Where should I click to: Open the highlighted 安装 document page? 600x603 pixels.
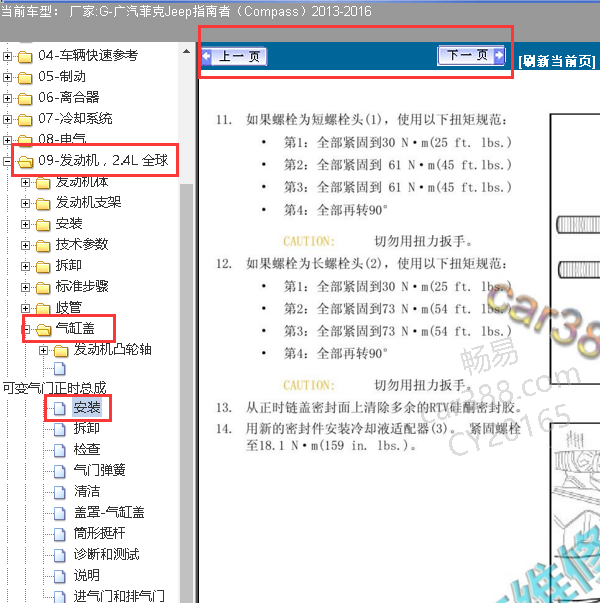click(x=87, y=407)
